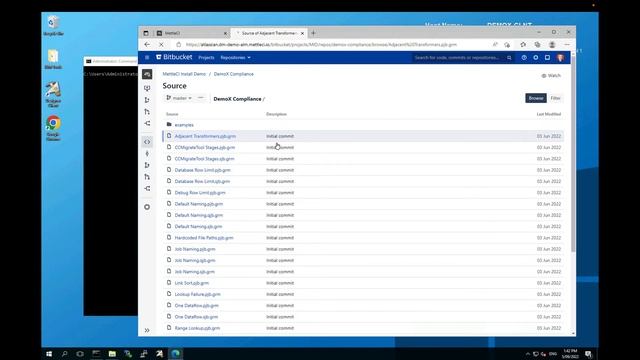The image size is (640, 360).
Task: Open the notification center in system tray
Action: tap(589, 354)
